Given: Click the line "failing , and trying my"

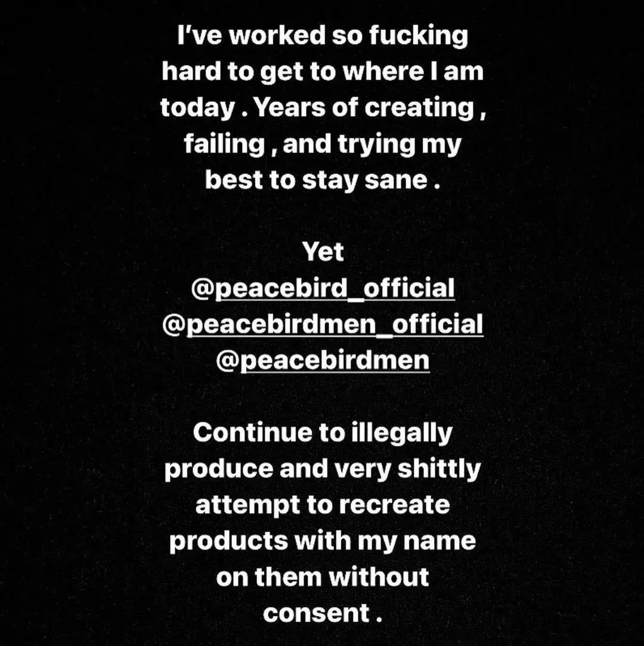Looking at the screenshot, I should pos(323,144).
